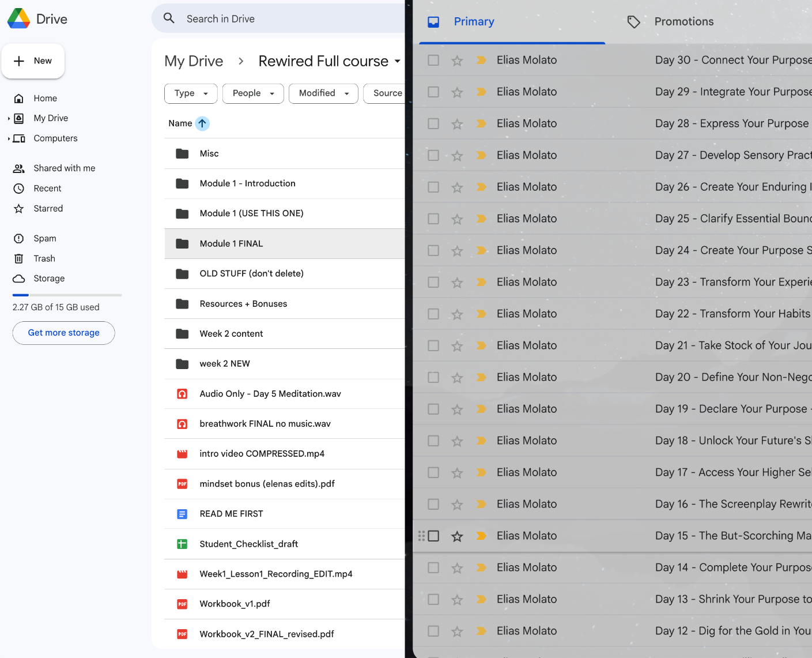
Task: Select the Resources + Bonuses folder
Action: pos(285,304)
